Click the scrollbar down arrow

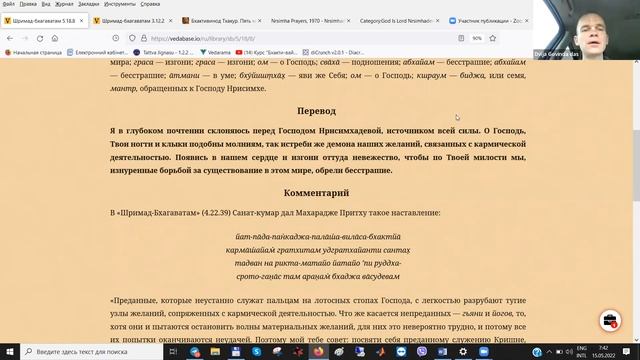(636, 340)
